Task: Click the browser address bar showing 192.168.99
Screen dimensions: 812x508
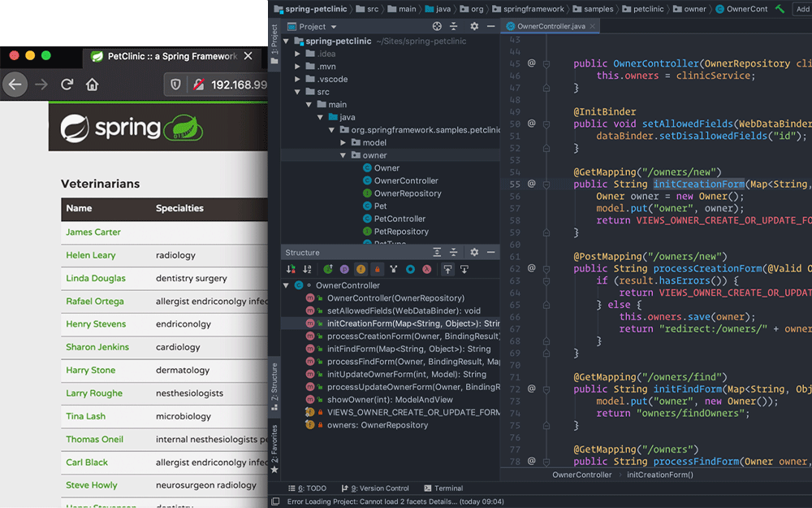Action: click(238, 84)
